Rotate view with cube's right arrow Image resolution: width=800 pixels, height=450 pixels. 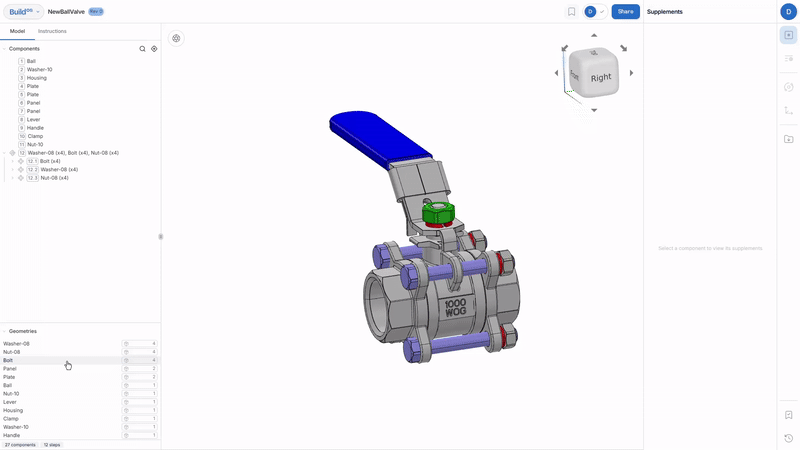click(631, 73)
